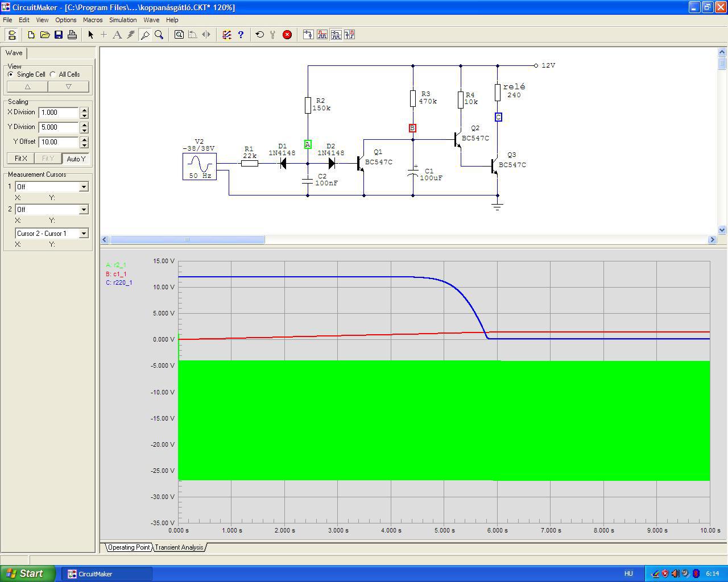The height and width of the screenshot is (582, 728).
Task: Click the red Stop simulation icon
Action: pos(287,35)
